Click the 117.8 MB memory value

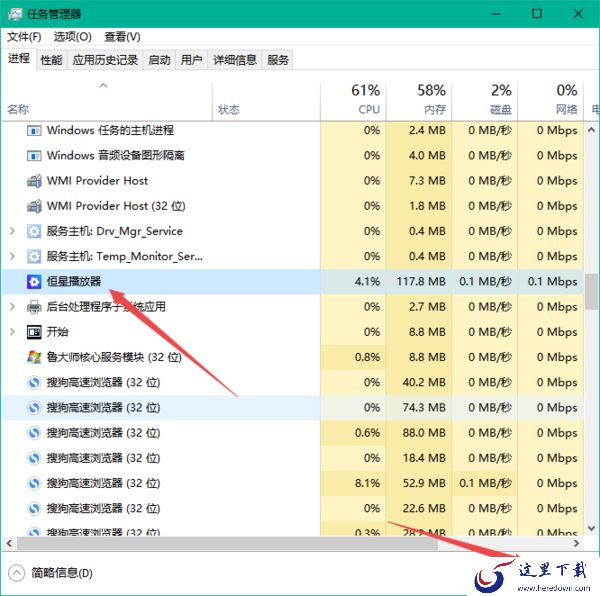pos(421,282)
